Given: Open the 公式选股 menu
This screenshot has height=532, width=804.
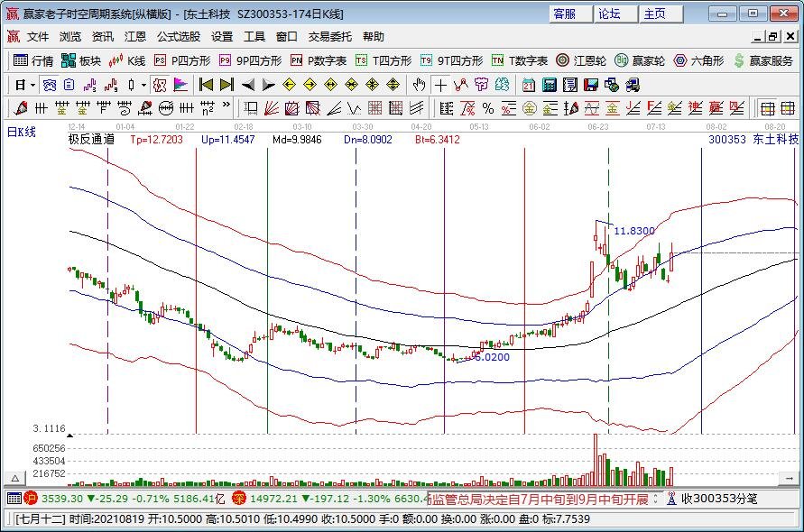Looking at the screenshot, I should (179, 37).
